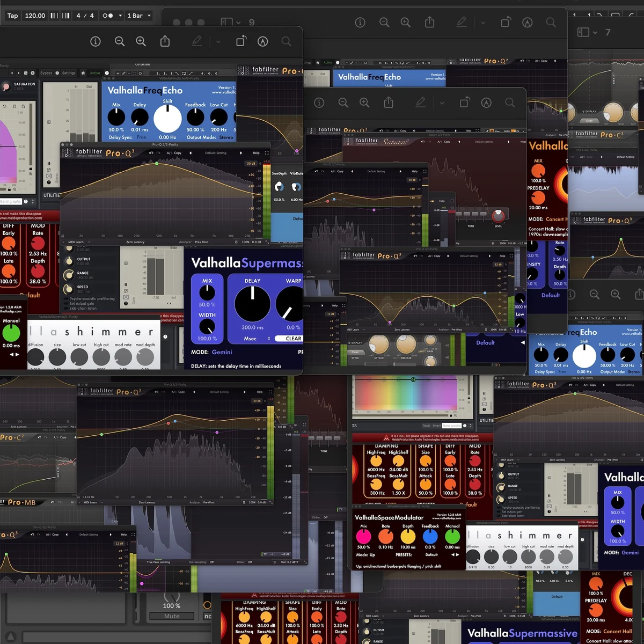Open the 1 Bar dropdown
The image size is (644, 644).
click(139, 16)
